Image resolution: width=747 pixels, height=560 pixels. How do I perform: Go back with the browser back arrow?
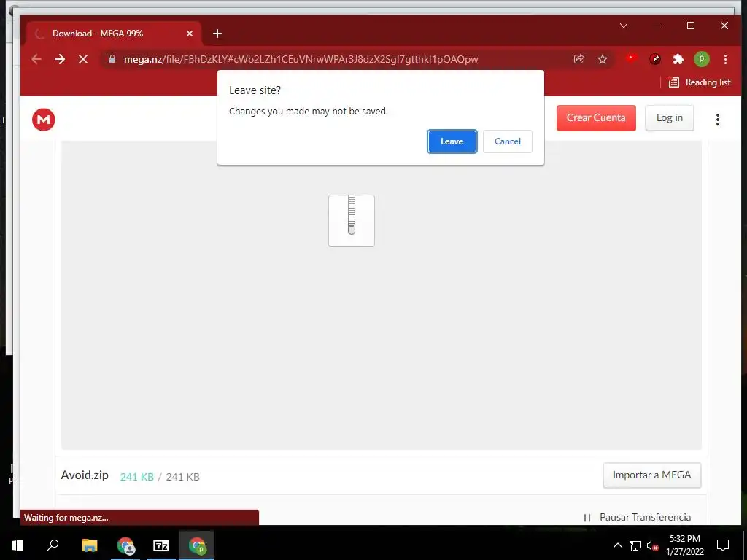pyautogui.click(x=36, y=59)
